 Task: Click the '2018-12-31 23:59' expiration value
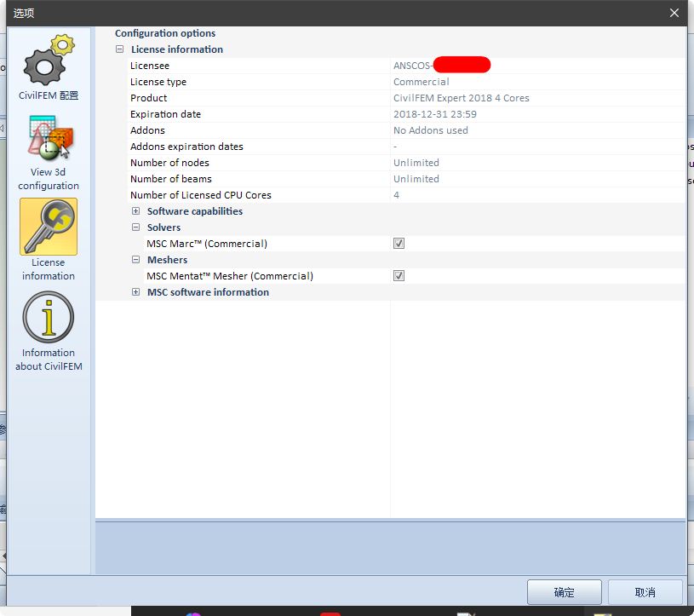[434, 114]
